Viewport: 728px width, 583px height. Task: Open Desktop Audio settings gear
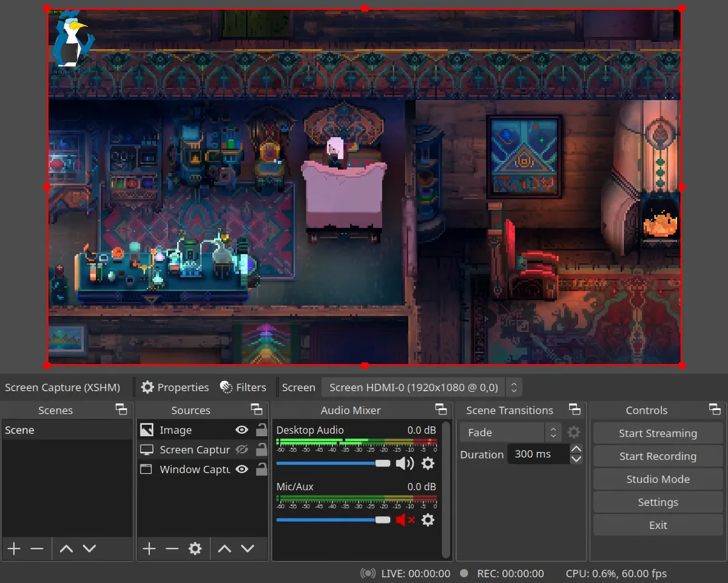428,463
